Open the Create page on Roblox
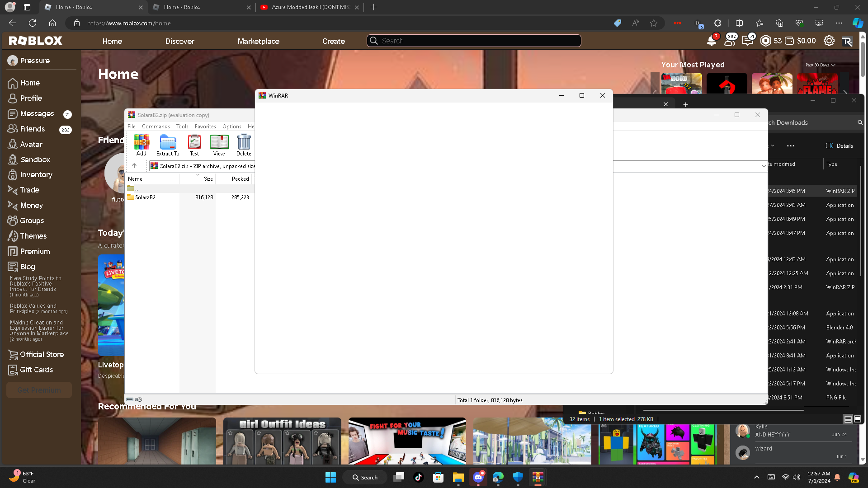The image size is (868, 488). (x=334, y=41)
